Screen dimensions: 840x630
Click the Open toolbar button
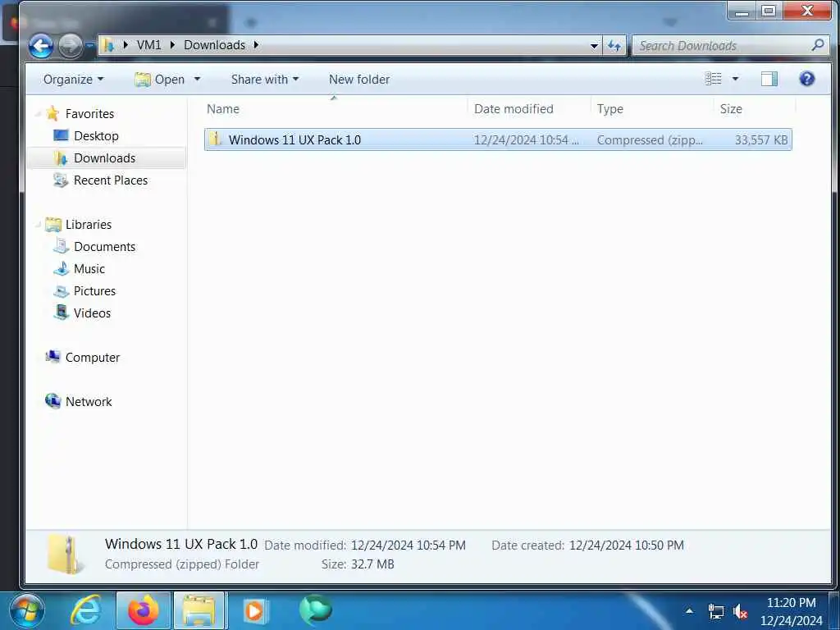(x=160, y=80)
